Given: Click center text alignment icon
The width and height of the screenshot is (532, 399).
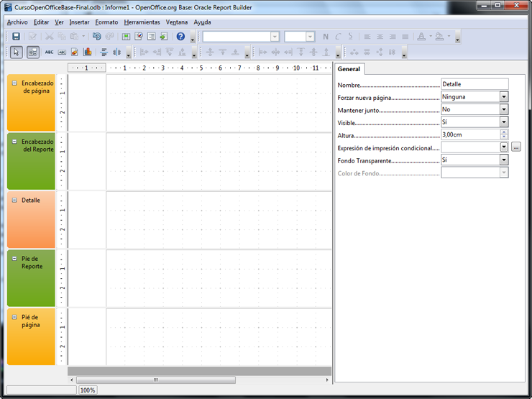Looking at the screenshot, I should (380, 36).
